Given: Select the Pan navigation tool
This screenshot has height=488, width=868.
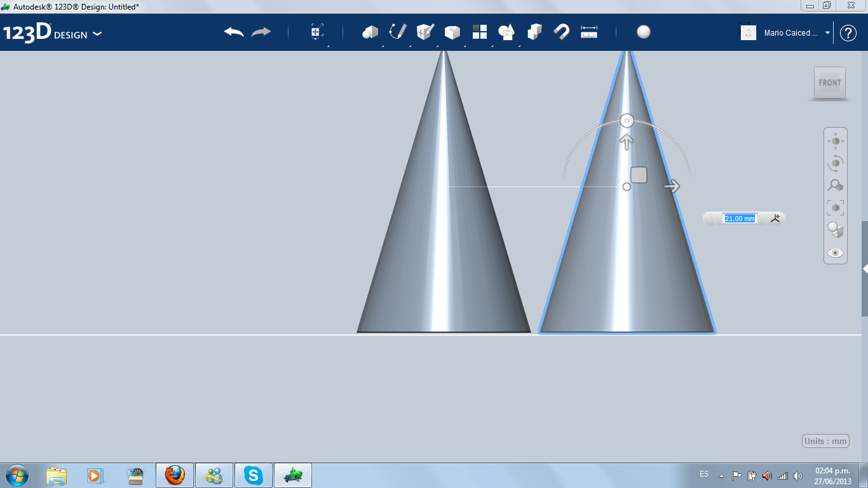Looking at the screenshot, I should [x=836, y=140].
